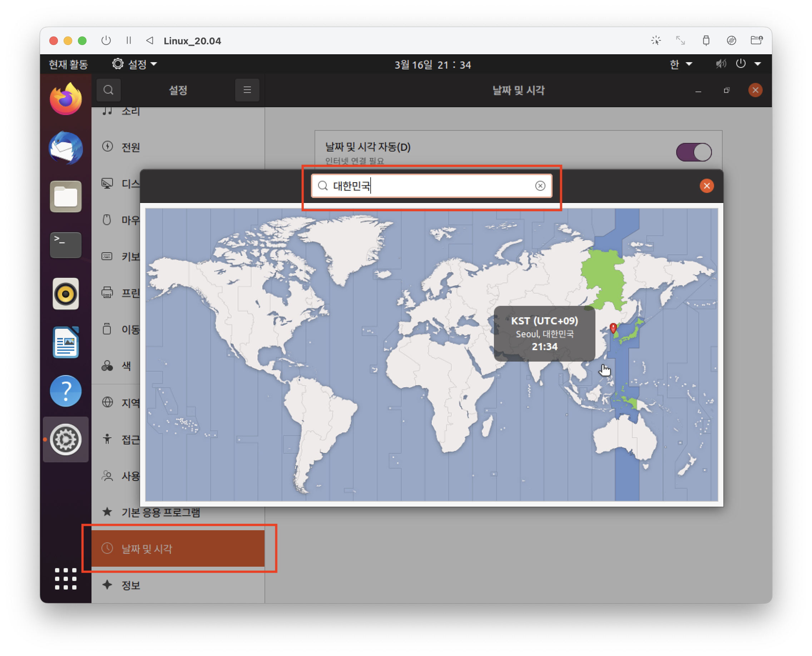The image size is (812, 656).
Task: Open Firefox from the dock
Action: (66, 99)
